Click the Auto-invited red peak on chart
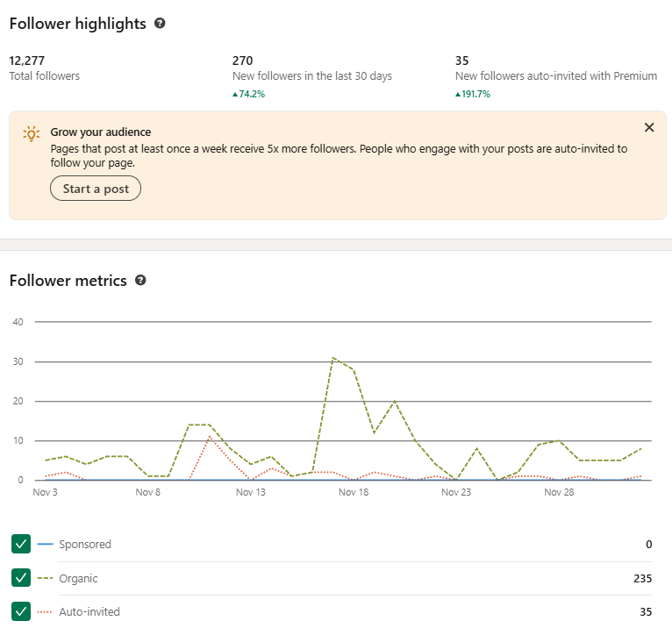This screenshot has width=672, height=628. tap(210, 437)
